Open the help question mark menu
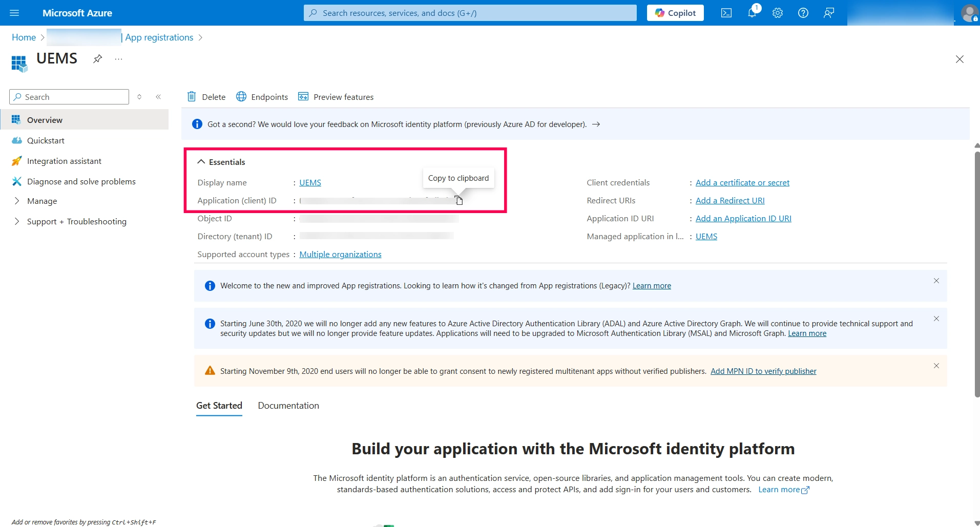 tap(803, 13)
